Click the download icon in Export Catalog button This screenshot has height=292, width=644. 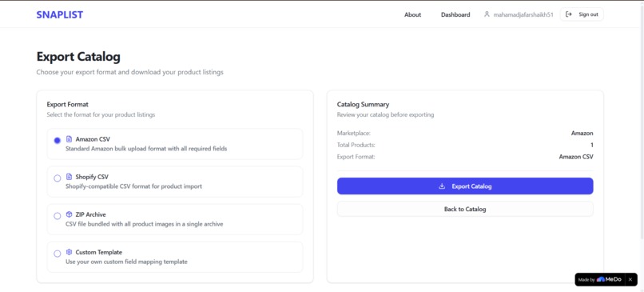[x=442, y=186]
